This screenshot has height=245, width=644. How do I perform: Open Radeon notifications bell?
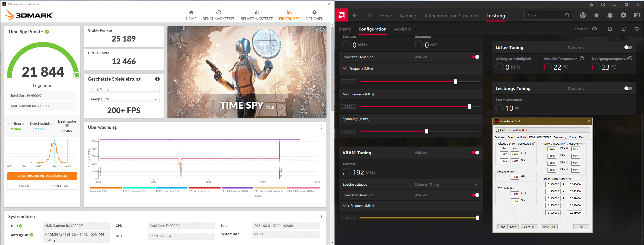point(610,15)
